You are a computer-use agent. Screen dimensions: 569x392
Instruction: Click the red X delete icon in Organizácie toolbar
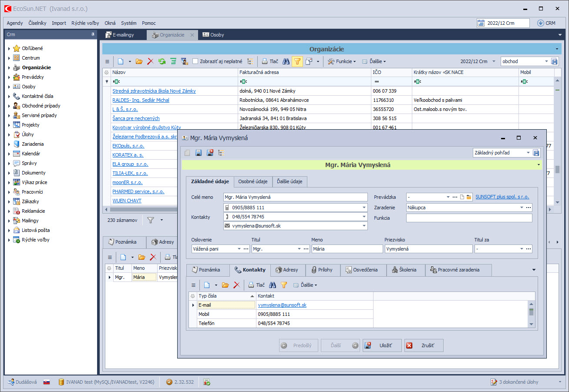click(151, 61)
